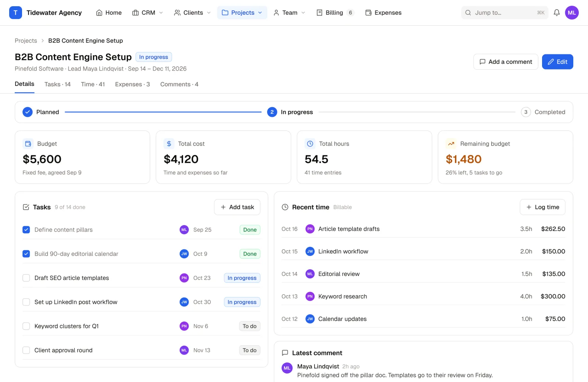Switch to the Tasks · 14 tab
This screenshot has height=382, width=588.
57,84
